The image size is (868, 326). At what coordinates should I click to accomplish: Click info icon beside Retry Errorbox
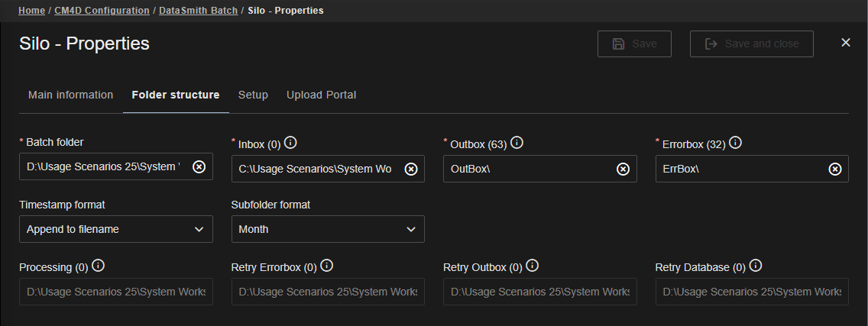326,266
